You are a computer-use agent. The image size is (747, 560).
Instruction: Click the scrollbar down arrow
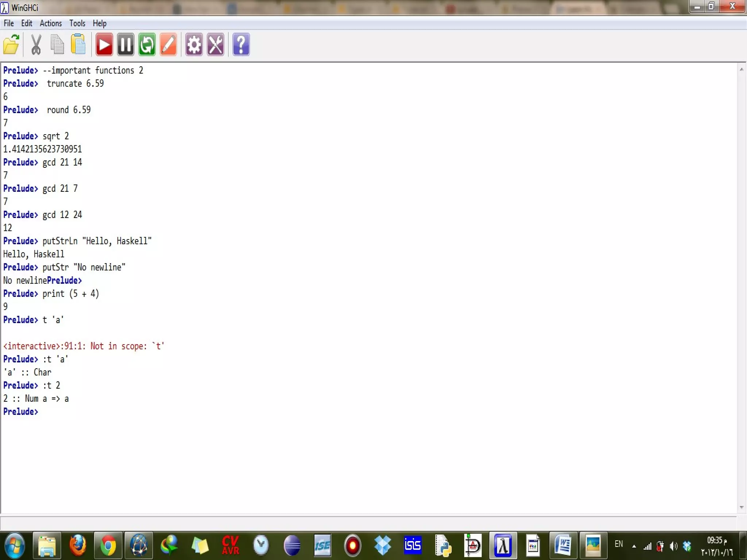pyautogui.click(x=742, y=507)
